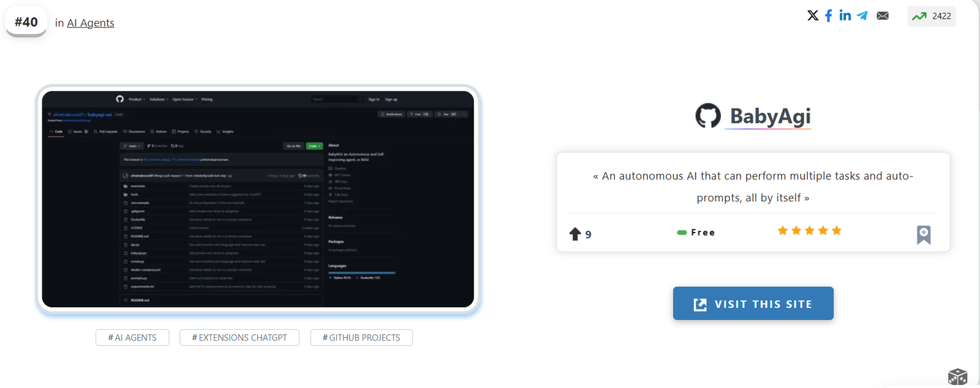980x388 pixels.
Task: Click the 2422 trending views badge
Action: [932, 16]
